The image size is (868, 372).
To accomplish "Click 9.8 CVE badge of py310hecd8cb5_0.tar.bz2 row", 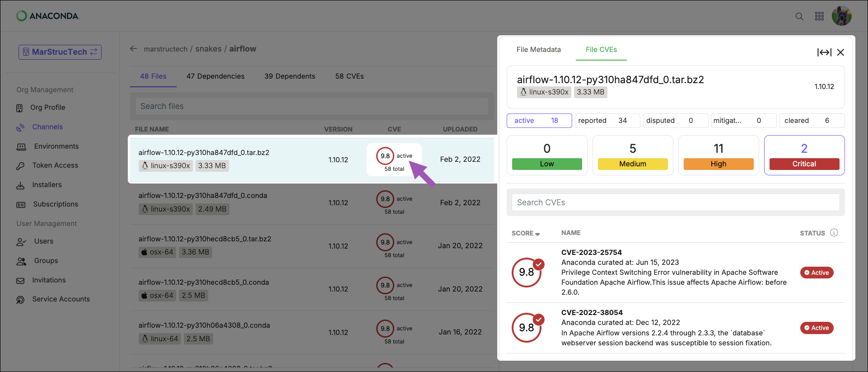I will click(385, 242).
